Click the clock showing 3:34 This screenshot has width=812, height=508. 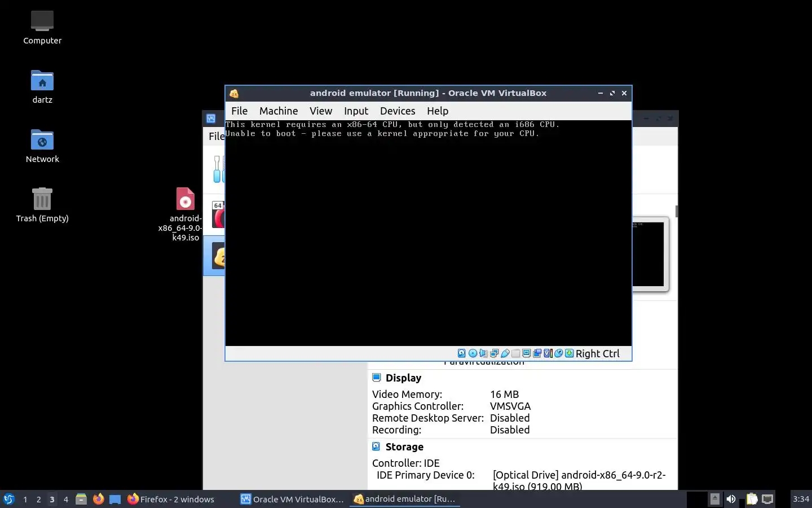(x=801, y=499)
